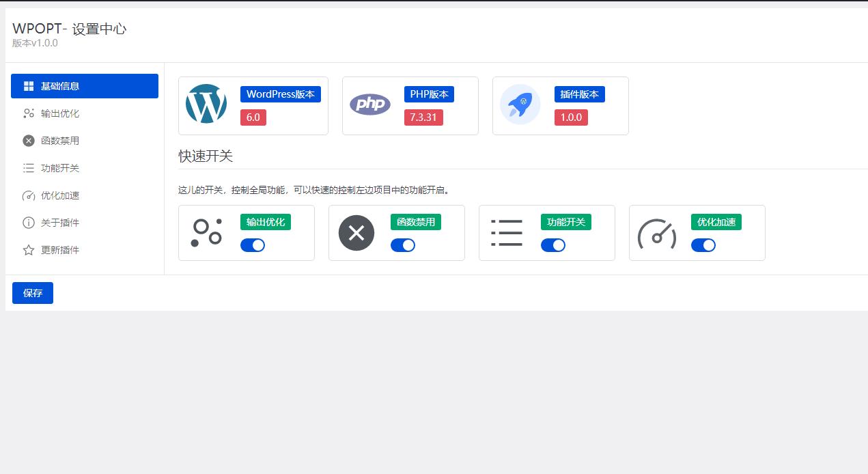Click the 7.3.31 version badge
Screen dimensions: 868x474
[x=423, y=117]
